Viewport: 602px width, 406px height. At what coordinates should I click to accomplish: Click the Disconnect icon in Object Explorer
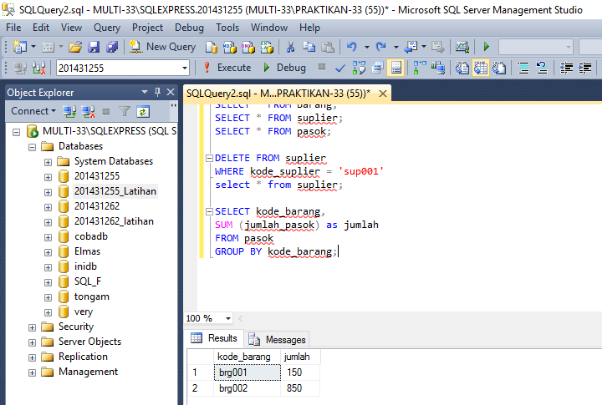tap(88, 112)
